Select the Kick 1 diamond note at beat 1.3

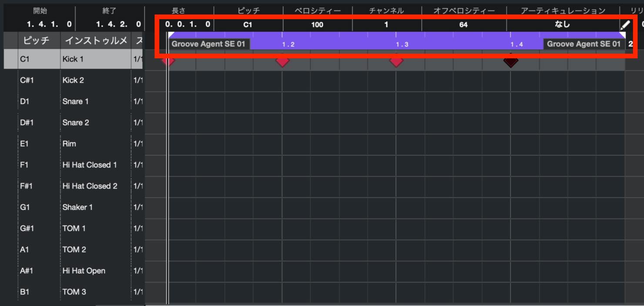(396, 61)
